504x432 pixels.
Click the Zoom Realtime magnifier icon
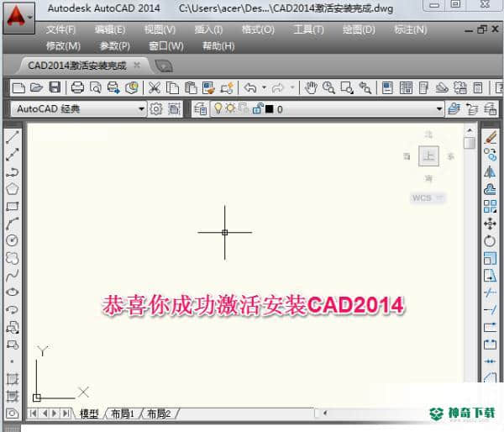[328, 87]
